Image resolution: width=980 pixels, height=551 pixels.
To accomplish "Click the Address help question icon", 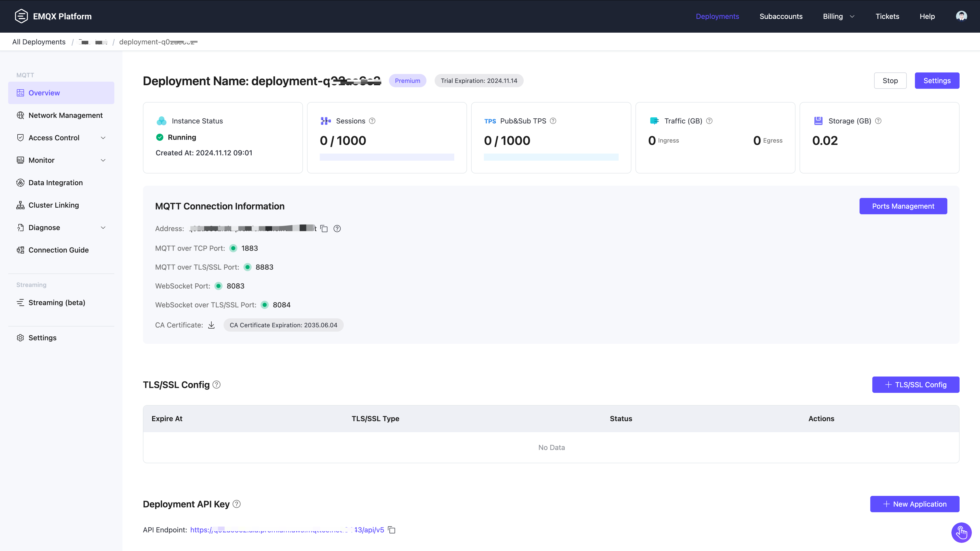I will click(x=337, y=229).
